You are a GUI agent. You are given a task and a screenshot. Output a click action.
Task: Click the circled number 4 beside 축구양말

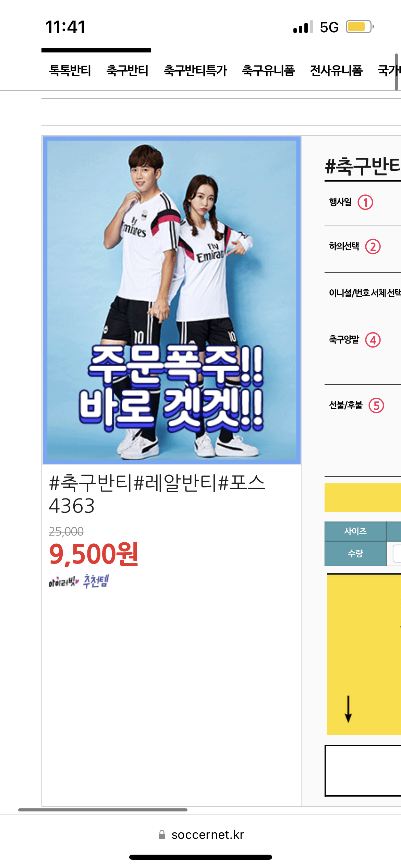coord(373,340)
